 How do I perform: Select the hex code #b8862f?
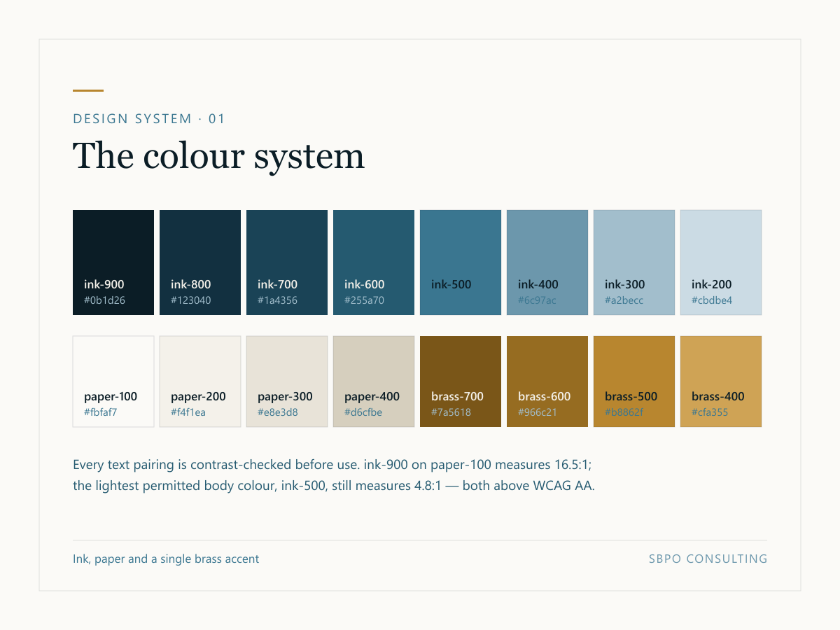[x=624, y=412]
